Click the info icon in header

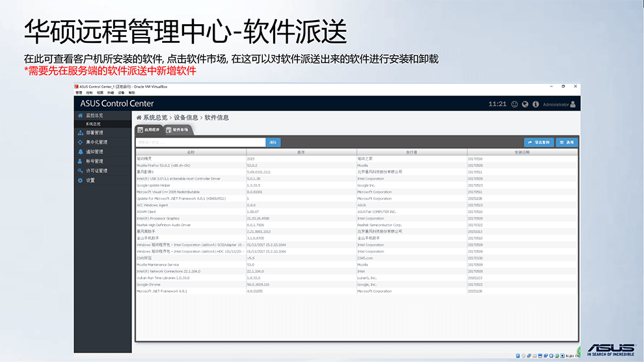(x=535, y=104)
